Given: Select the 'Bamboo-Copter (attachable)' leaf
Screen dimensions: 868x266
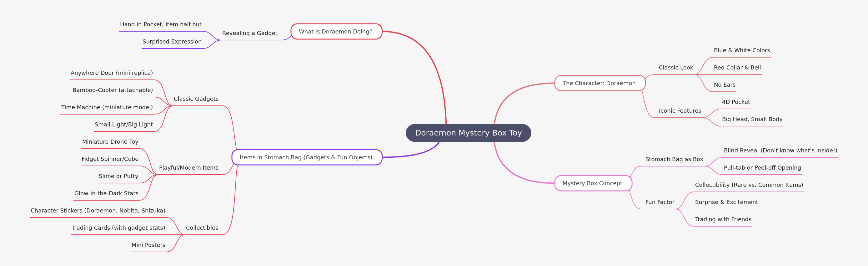Looking at the screenshot, I should (113, 90).
